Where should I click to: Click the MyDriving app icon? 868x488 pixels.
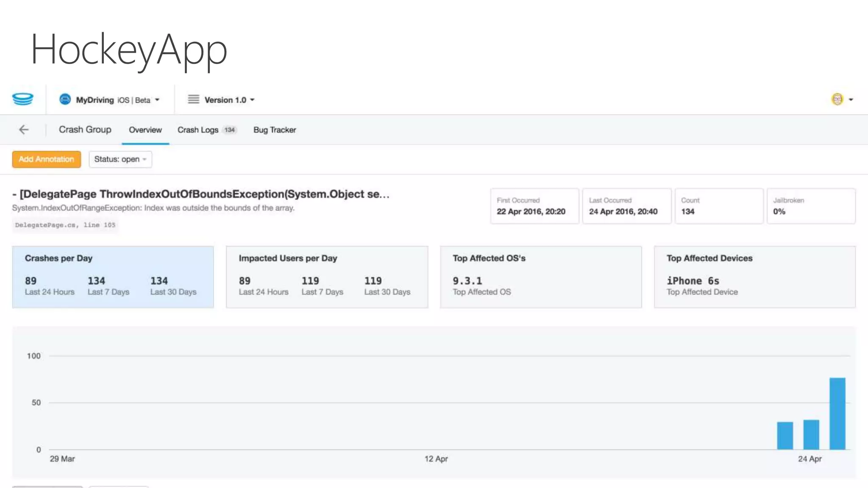tap(65, 100)
